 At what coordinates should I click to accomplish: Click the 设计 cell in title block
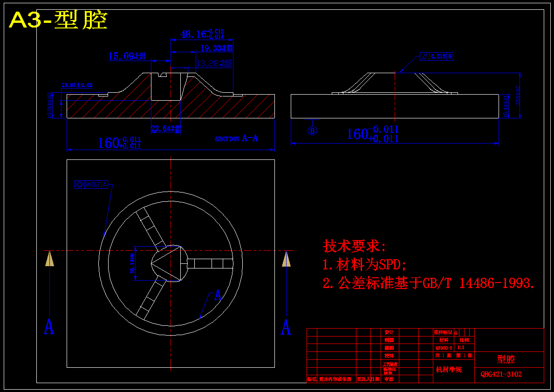[389, 332]
